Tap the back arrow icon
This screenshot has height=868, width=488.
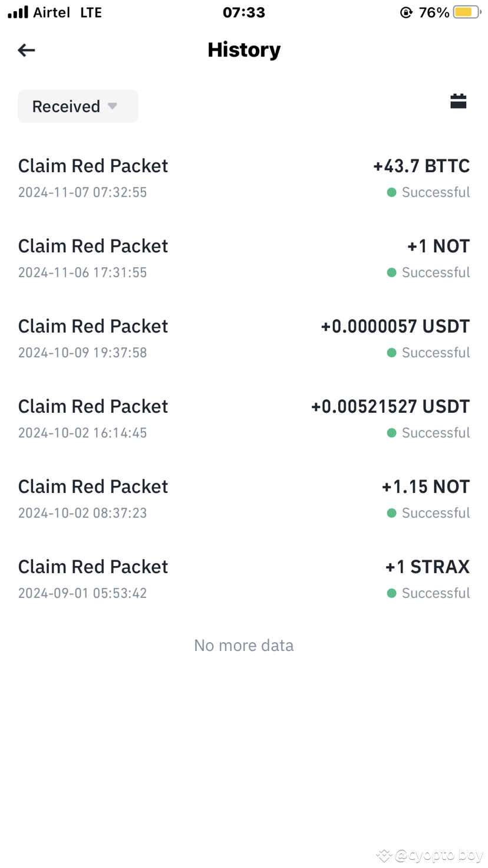click(27, 50)
